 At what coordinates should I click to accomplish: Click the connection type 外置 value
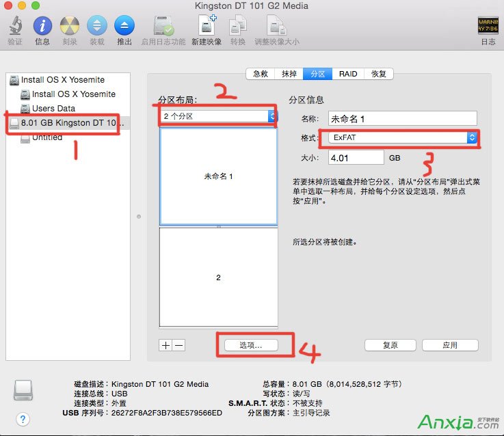118,403
